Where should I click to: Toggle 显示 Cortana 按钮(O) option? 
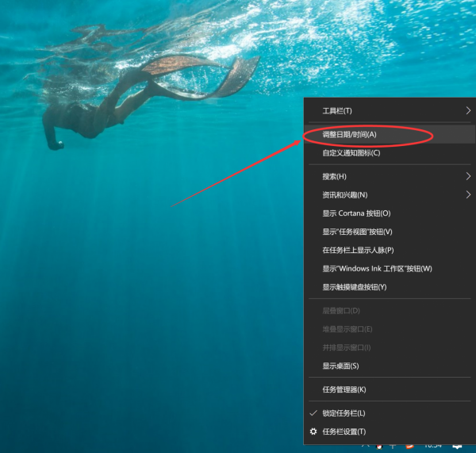click(390, 213)
